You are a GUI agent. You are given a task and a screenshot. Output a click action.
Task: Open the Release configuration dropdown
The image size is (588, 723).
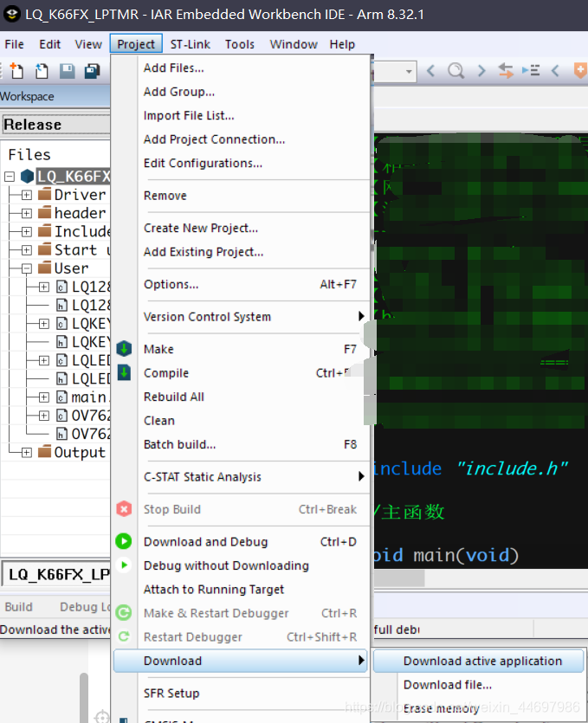click(55, 125)
